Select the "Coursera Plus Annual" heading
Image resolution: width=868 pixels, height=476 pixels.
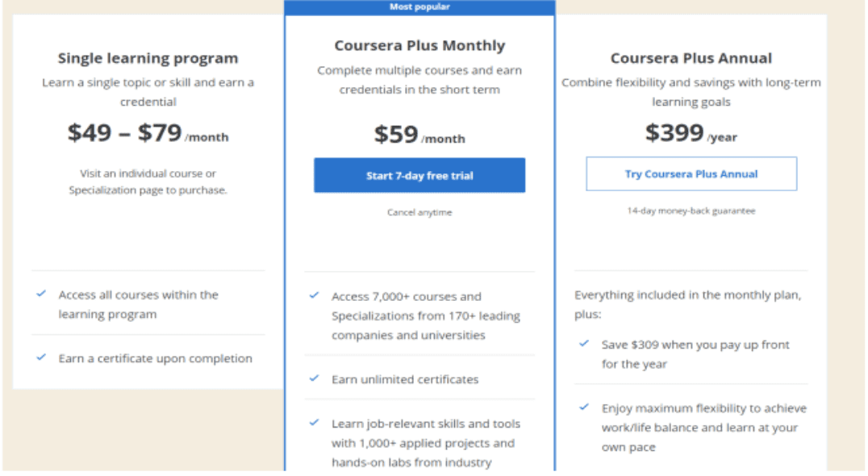(x=691, y=58)
